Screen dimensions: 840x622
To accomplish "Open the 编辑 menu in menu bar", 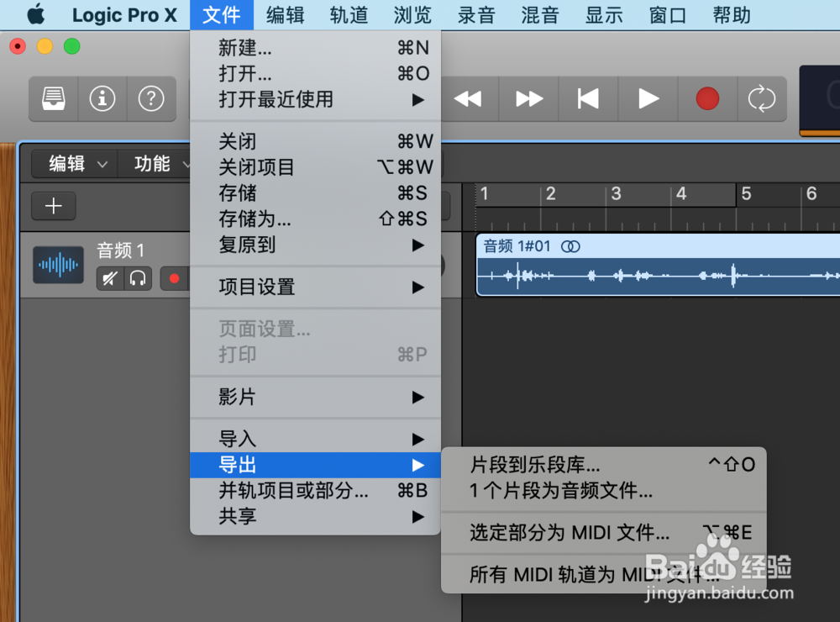I will coord(286,15).
